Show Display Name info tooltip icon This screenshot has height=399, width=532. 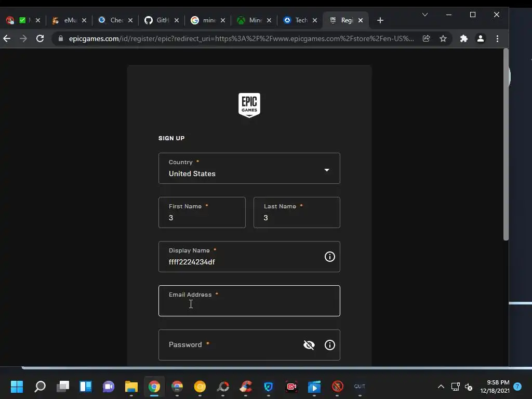coord(329,257)
